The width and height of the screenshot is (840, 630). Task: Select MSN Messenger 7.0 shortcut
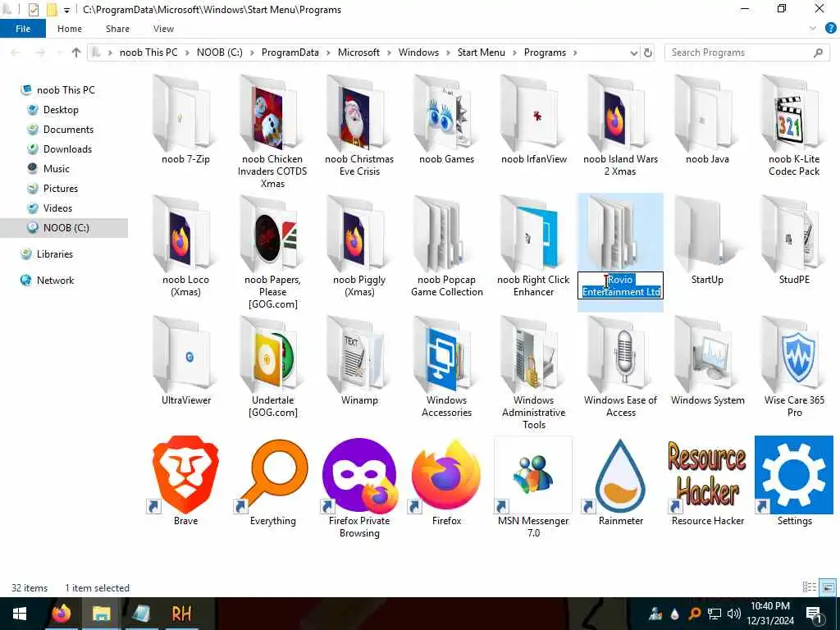533,487
